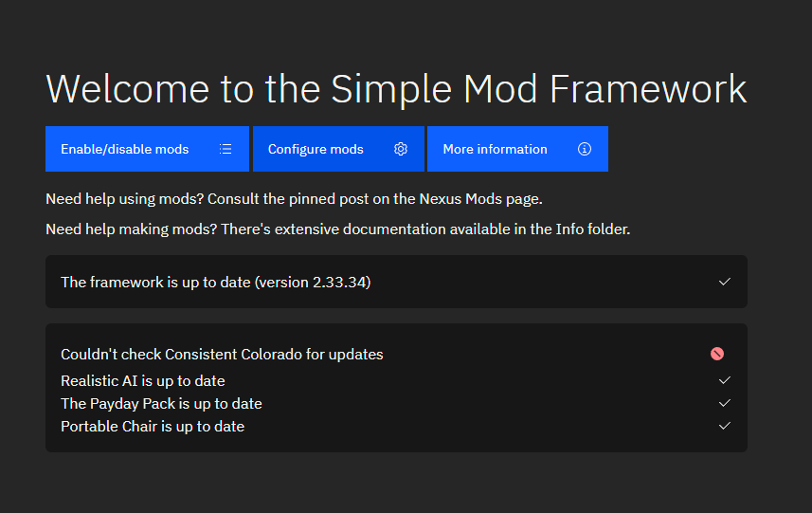Click the Portable Chair is up to date line
812x513 pixels.
pos(153,426)
